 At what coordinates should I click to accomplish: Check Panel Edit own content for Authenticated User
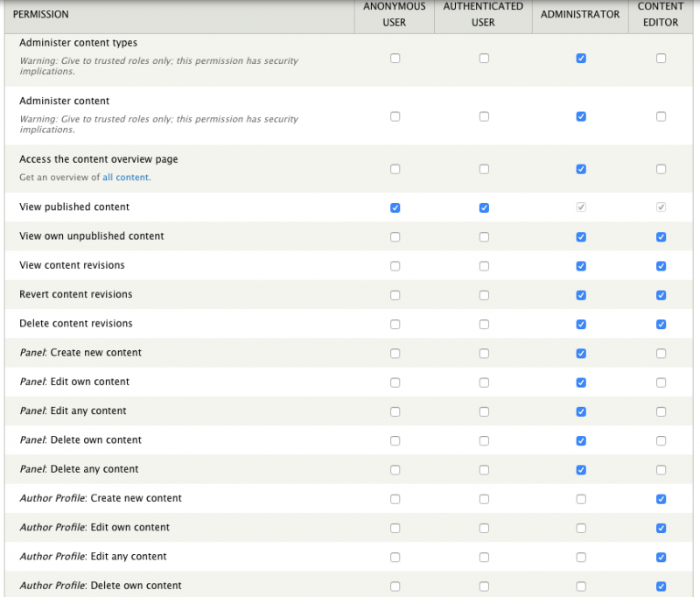click(x=484, y=383)
